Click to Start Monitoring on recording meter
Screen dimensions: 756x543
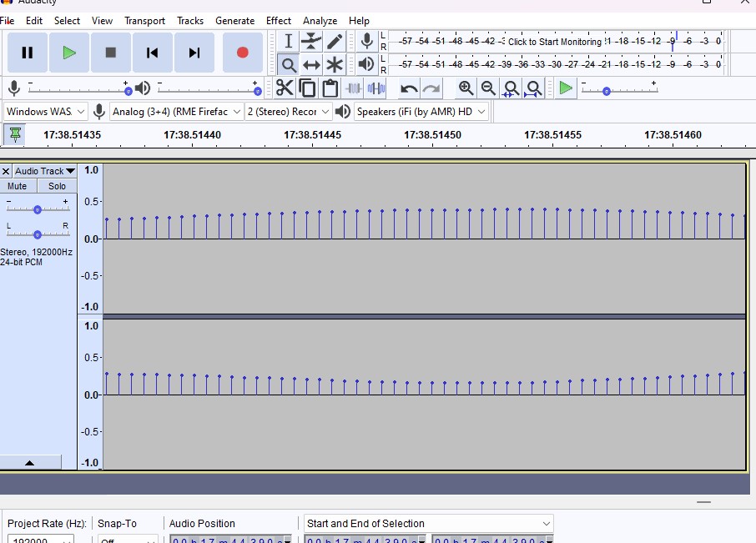pos(554,42)
